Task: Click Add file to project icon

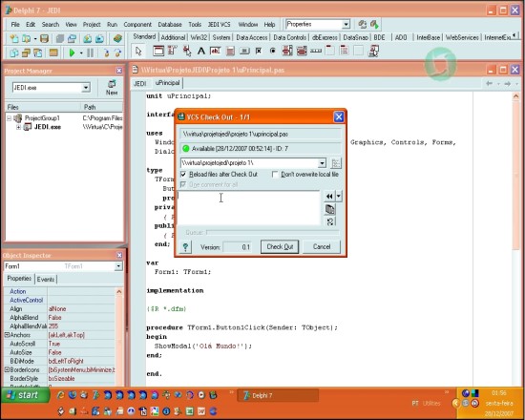Action: 88,38
